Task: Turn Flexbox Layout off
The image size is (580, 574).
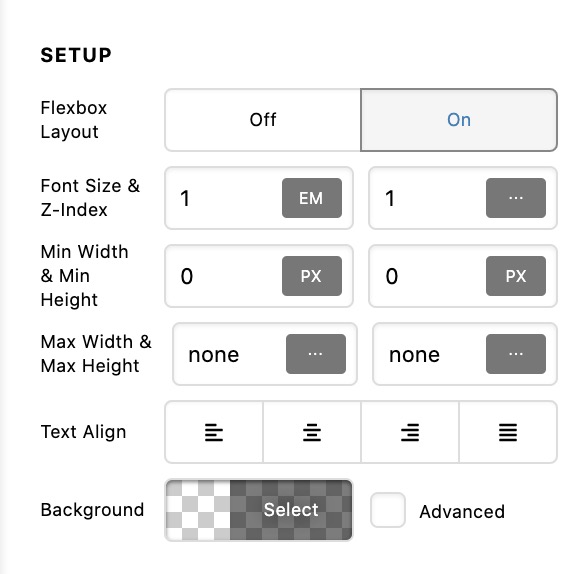Action: point(263,120)
